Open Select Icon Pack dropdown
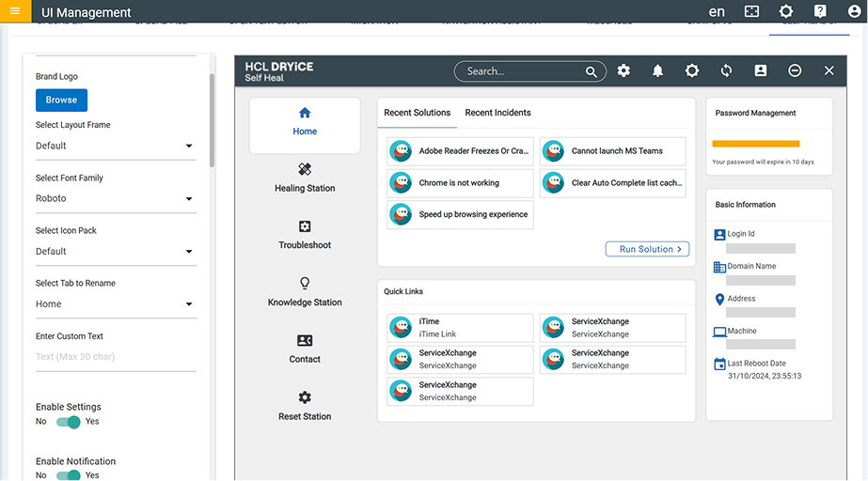The width and height of the screenshot is (868, 481). [x=116, y=252]
